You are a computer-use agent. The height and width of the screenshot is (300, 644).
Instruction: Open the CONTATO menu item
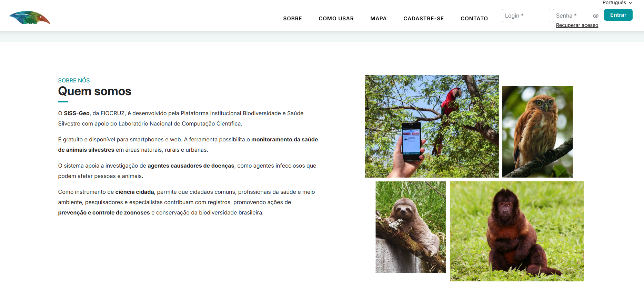(474, 19)
